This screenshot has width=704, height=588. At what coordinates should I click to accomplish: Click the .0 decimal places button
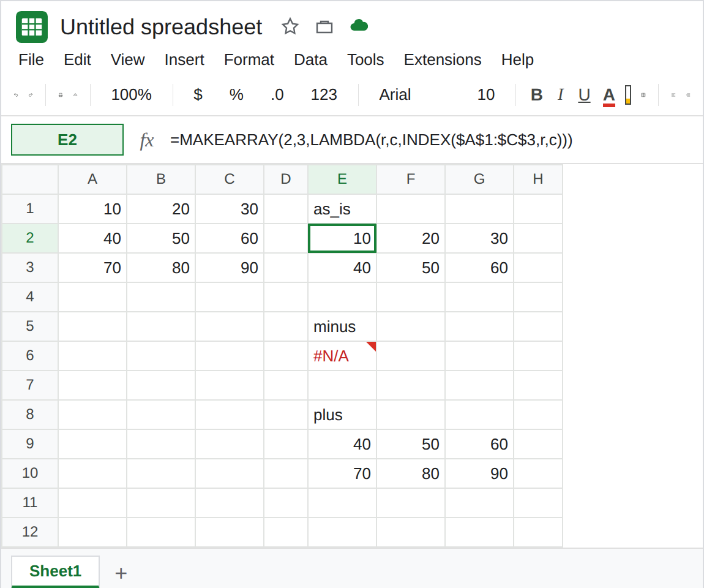click(x=277, y=94)
